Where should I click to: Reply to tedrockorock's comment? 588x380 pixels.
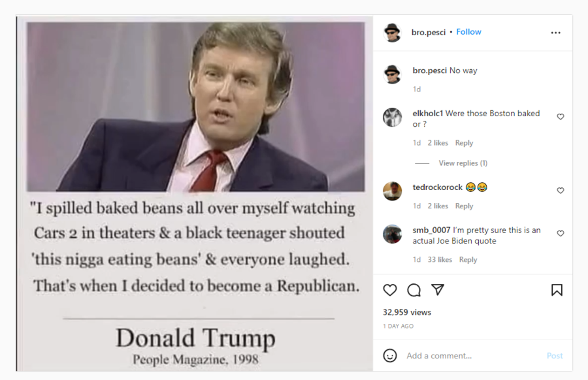[465, 206]
